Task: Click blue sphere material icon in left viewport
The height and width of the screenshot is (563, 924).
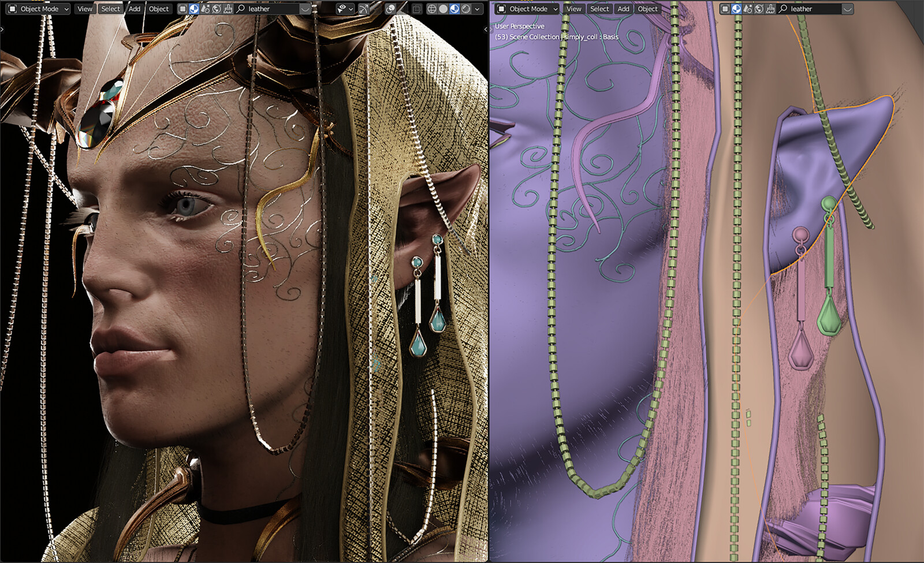Action: point(194,9)
